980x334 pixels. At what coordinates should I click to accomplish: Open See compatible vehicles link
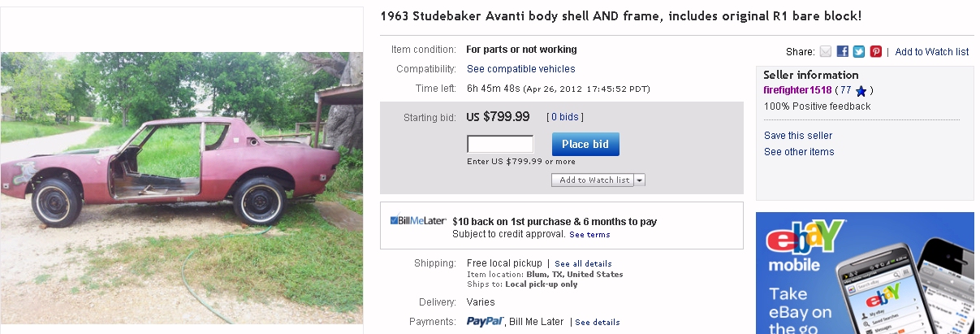tap(520, 69)
